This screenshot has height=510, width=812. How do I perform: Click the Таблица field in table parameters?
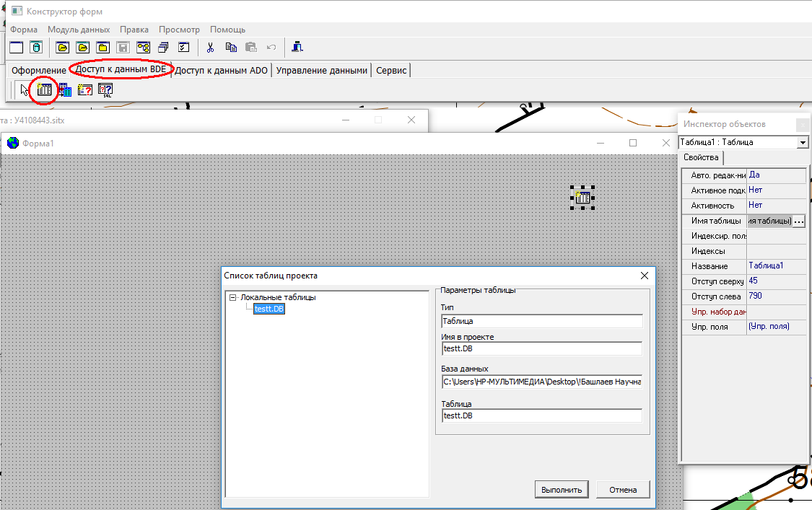click(541, 416)
